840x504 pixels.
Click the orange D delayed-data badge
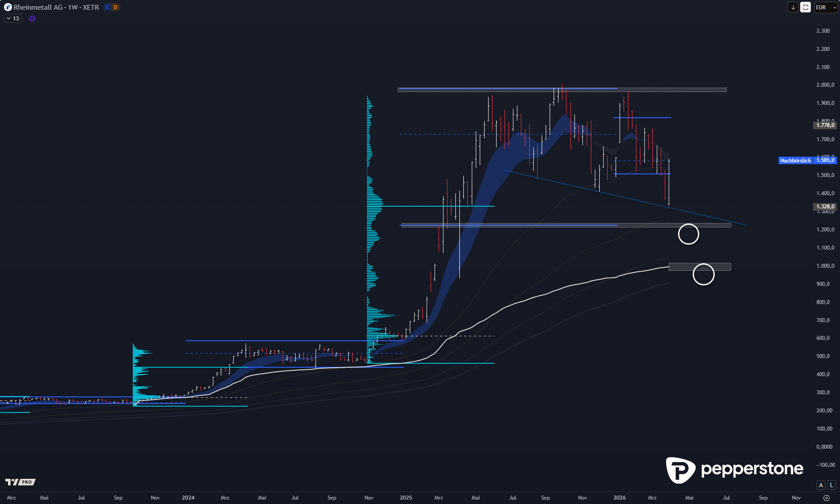coord(116,7)
